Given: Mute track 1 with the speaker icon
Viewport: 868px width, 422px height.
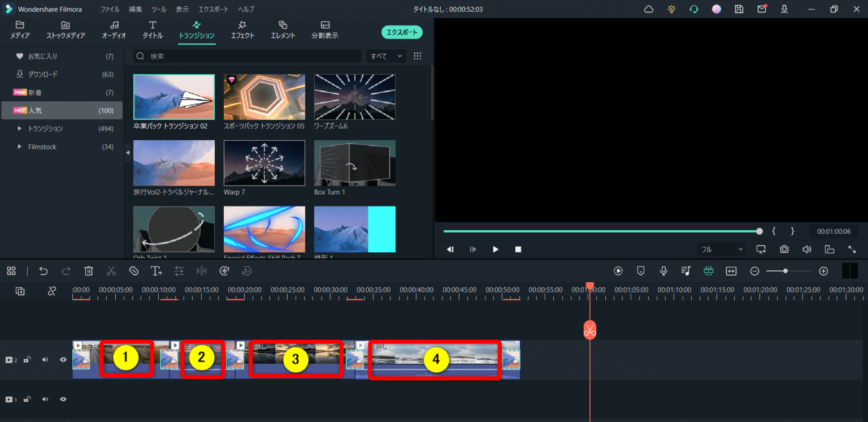Looking at the screenshot, I should pos(45,399).
